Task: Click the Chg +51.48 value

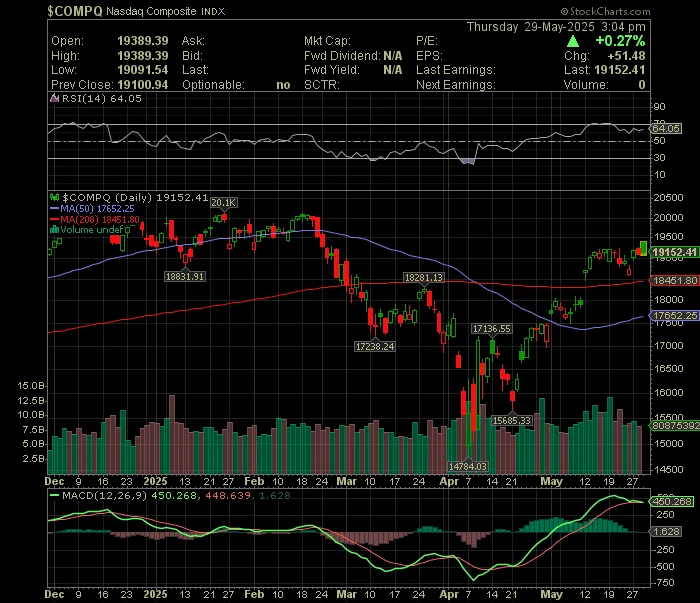Action: pos(626,56)
